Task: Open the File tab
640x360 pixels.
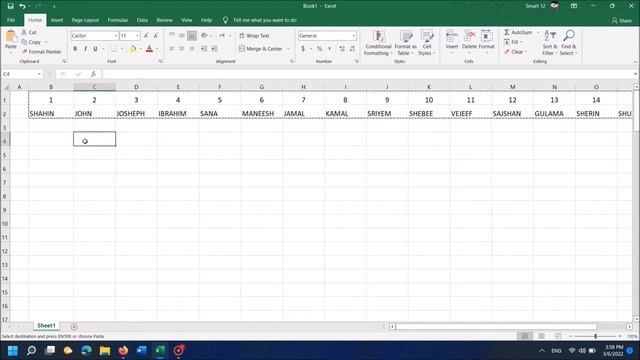Action: [x=11, y=20]
